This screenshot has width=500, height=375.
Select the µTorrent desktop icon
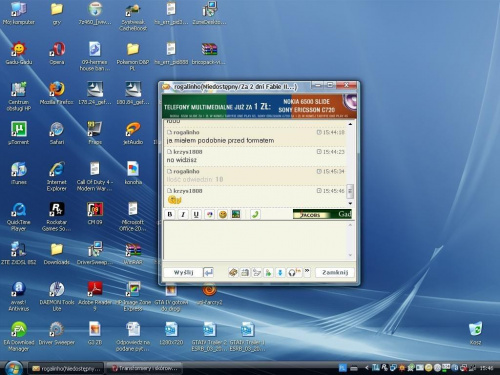pyautogui.click(x=19, y=133)
